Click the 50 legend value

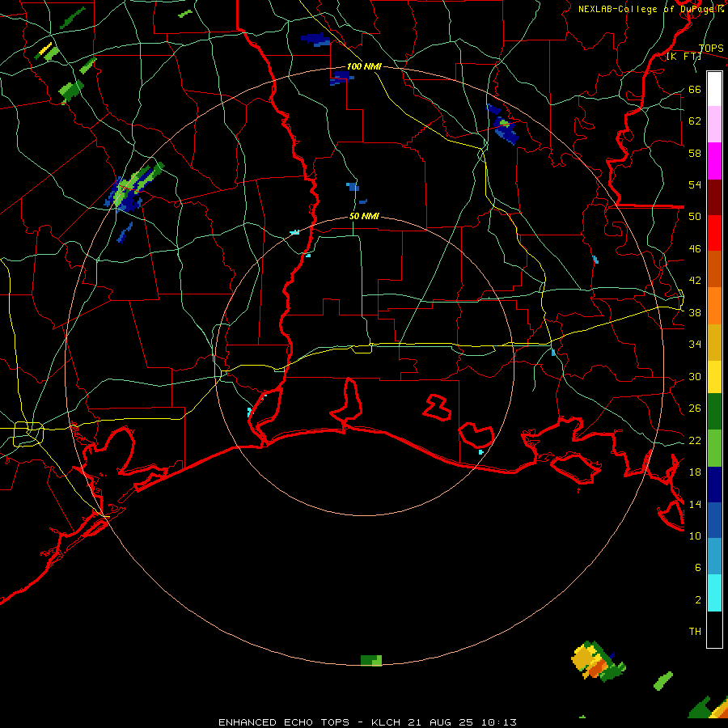695,216
